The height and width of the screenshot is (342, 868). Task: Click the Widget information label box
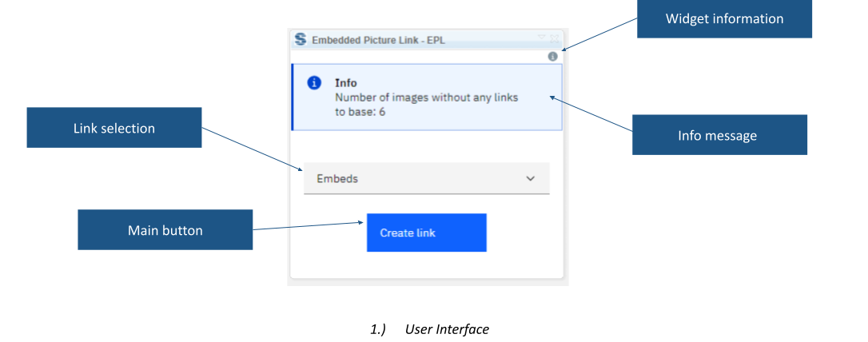[724, 19]
